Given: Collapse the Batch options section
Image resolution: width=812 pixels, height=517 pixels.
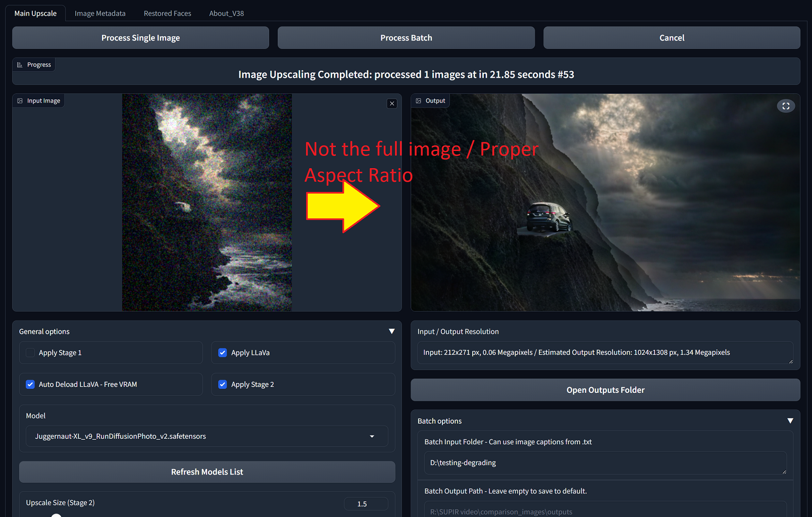Looking at the screenshot, I should [x=790, y=420].
